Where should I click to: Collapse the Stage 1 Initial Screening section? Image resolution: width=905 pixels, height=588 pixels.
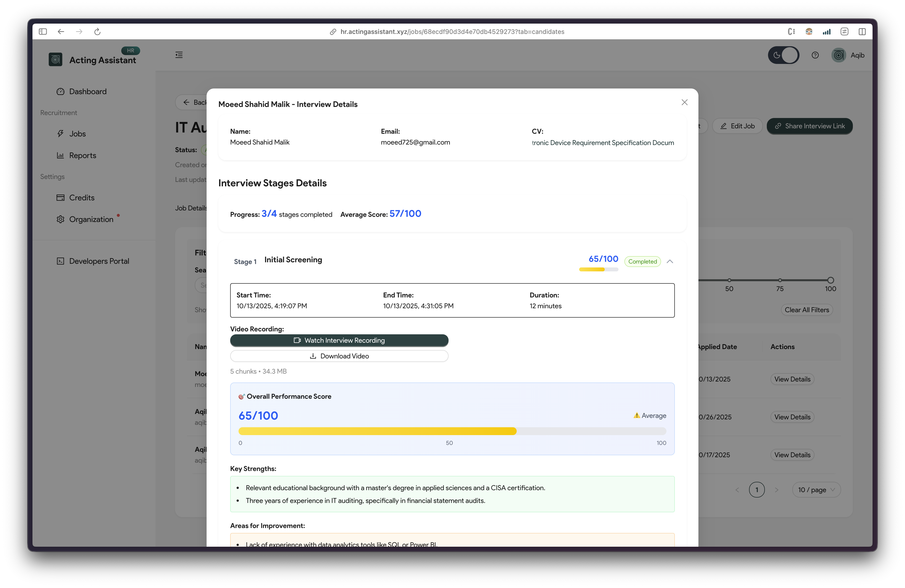pos(670,262)
